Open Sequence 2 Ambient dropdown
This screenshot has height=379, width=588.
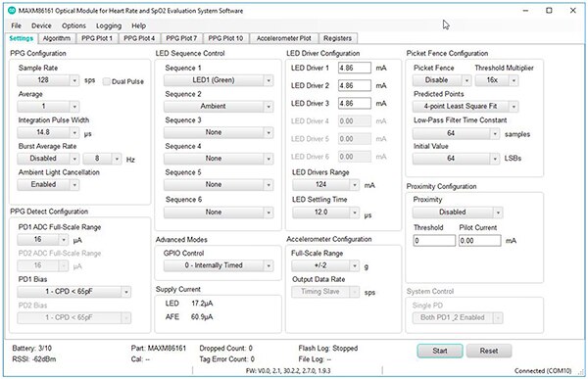coord(219,107)
